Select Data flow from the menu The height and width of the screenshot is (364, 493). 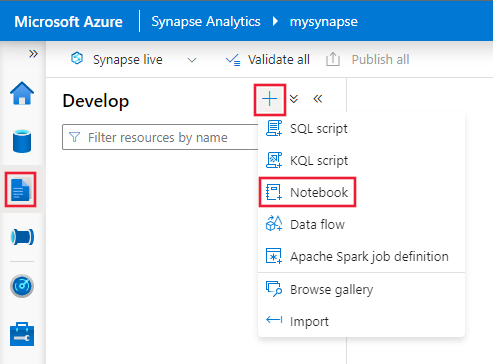361,224
